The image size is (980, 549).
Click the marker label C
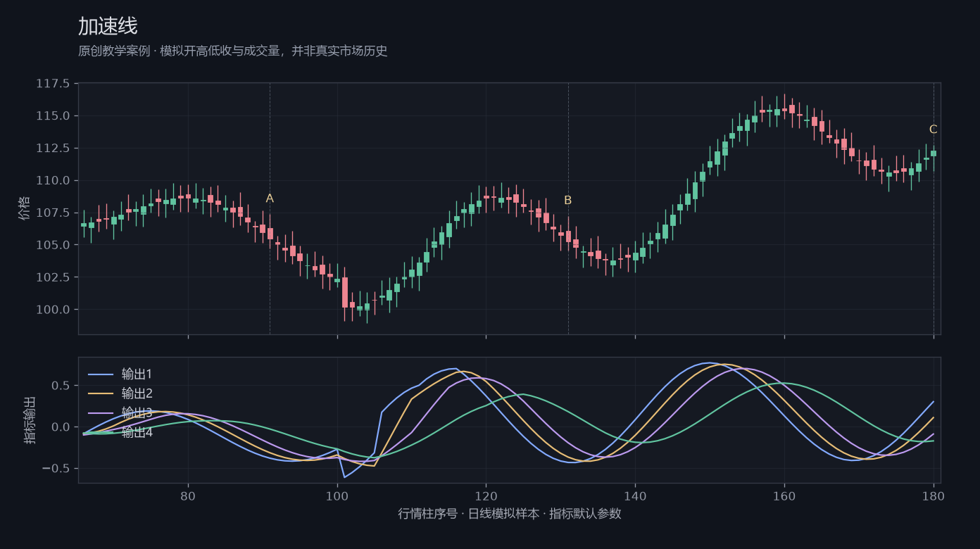pos(934,129)
